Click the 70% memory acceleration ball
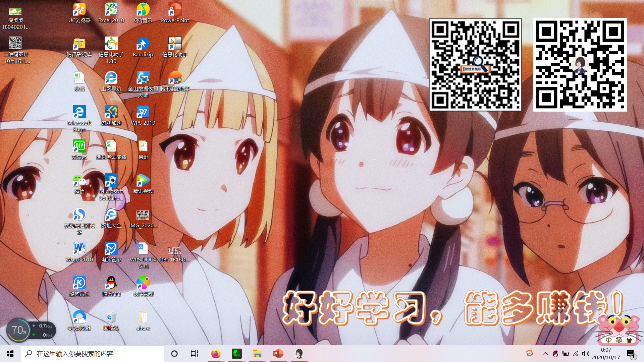 (x=18, y=330)
